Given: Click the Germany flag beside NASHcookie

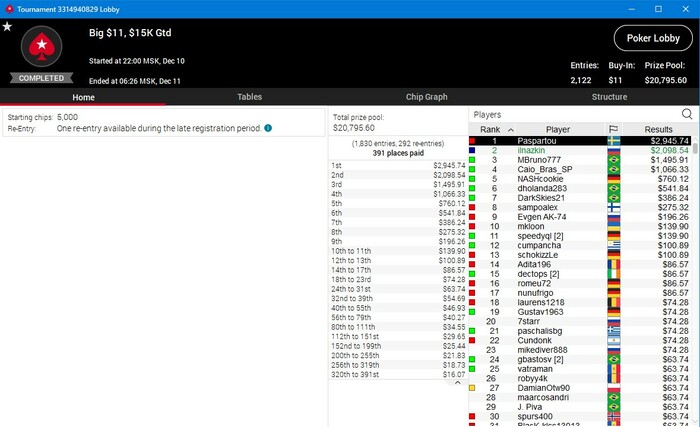Looking at the screenshot, I should [614, 179].
